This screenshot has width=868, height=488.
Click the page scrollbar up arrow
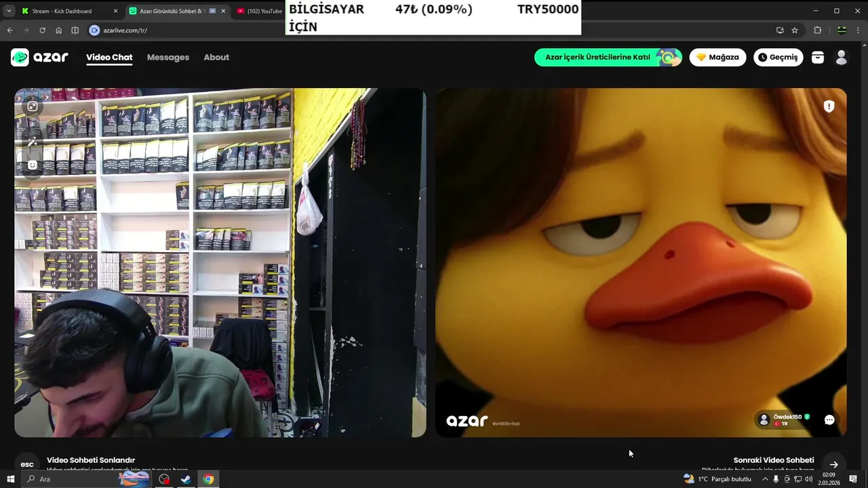pos(865,43)
